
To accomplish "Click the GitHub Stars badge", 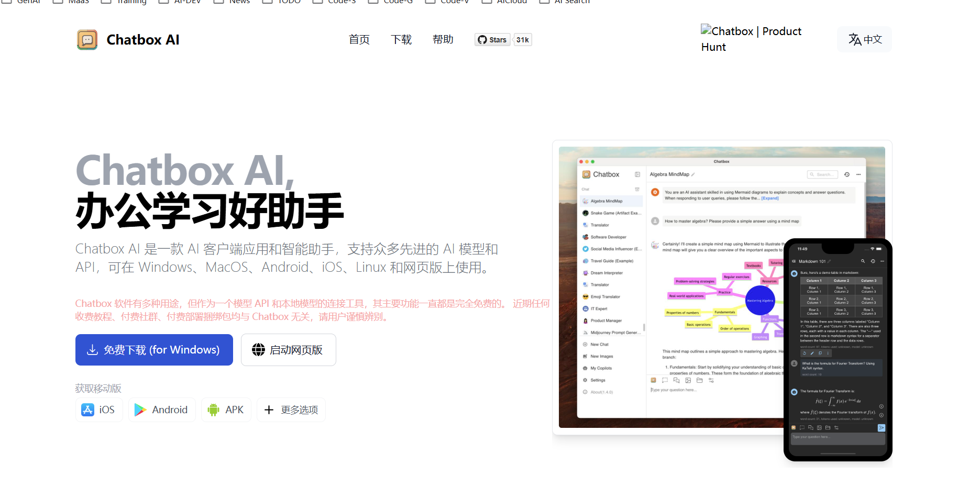I will coord(492,40).
